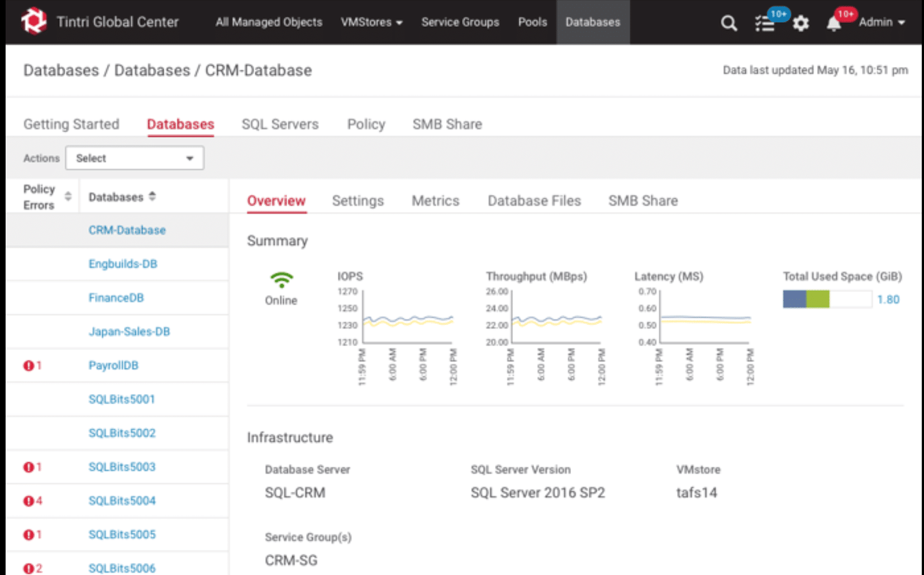This screenshot has height=575, width=924.
Task: Switch to the Getting Started tab
Action: pyautogui.click(x=71, y=124)
